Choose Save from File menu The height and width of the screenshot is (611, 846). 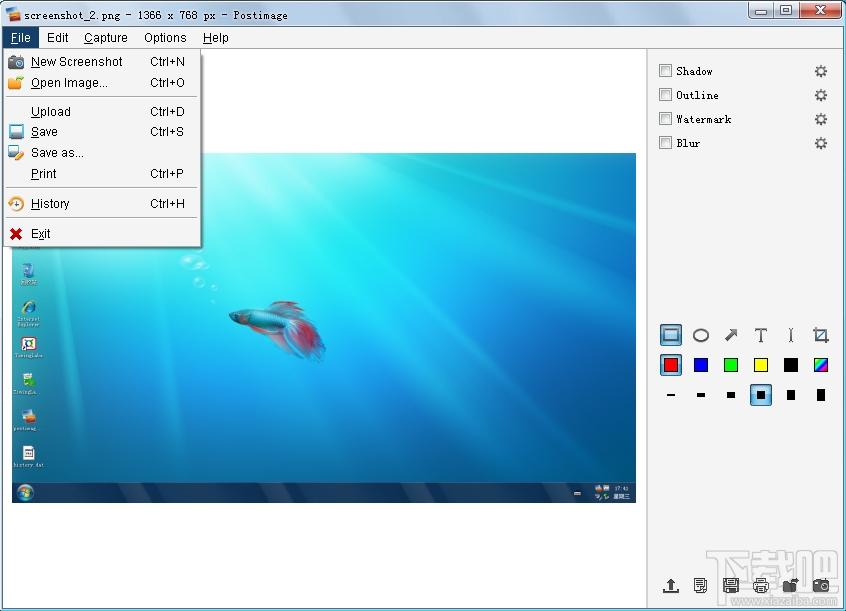(102, 132)
